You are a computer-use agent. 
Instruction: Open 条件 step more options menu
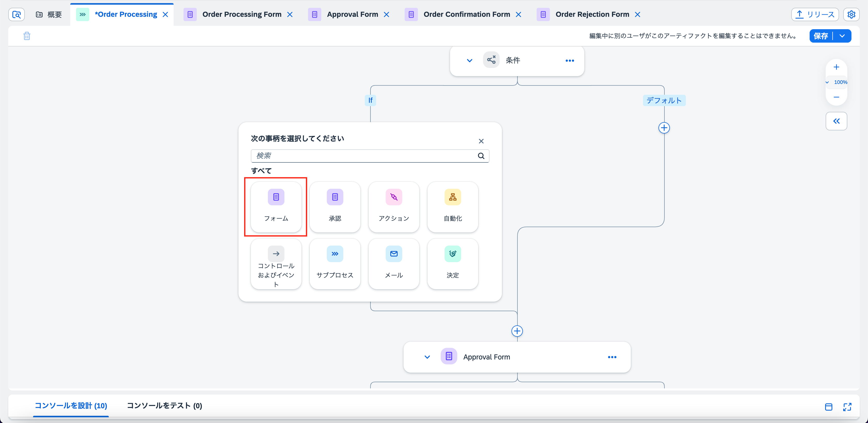[569, 61]
